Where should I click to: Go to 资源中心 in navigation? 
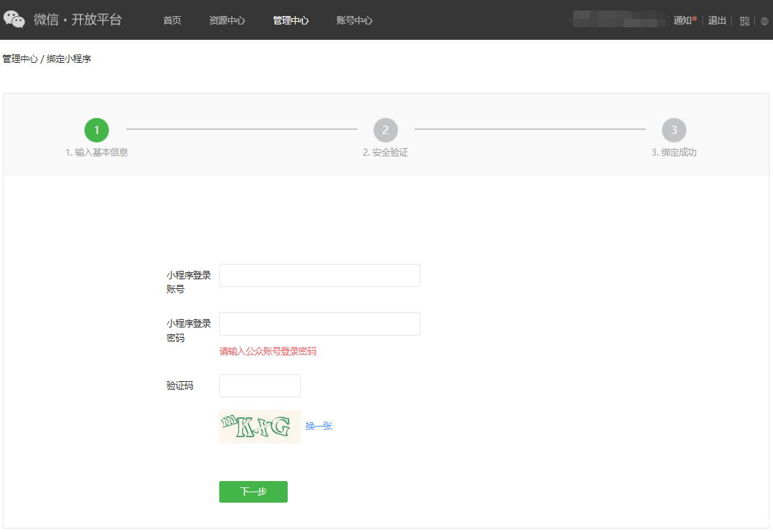click(227, 20)
